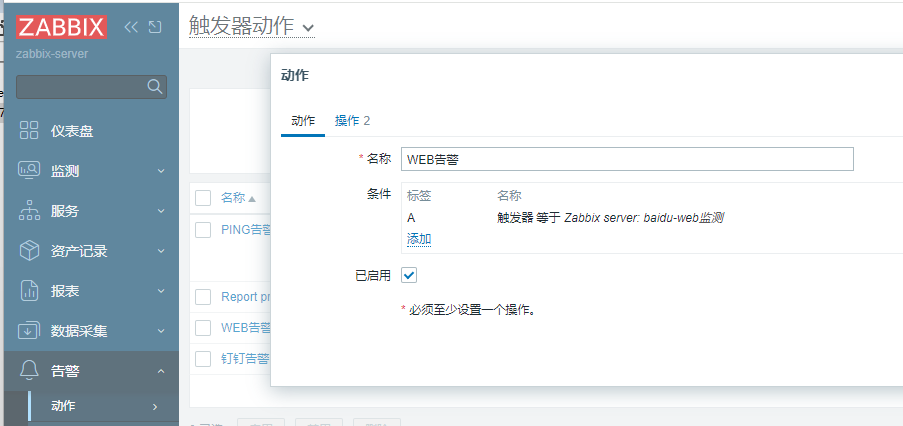Collapse the 告警 menu section chevron
The image size is (903, 426).
pyautogui.click(x=161, y=371)
